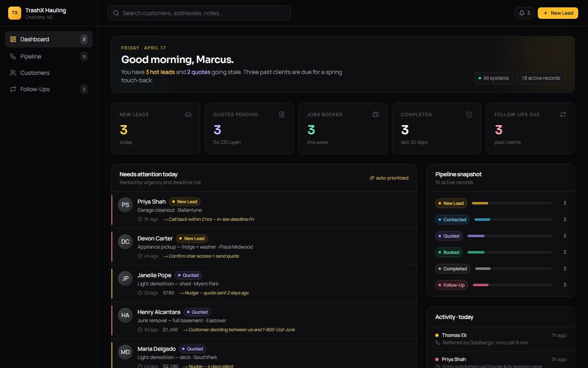The width and height of the screenshot is (588, 368).
Task: Click the PS avatar for Priya Shah
Action: point(125,205)
